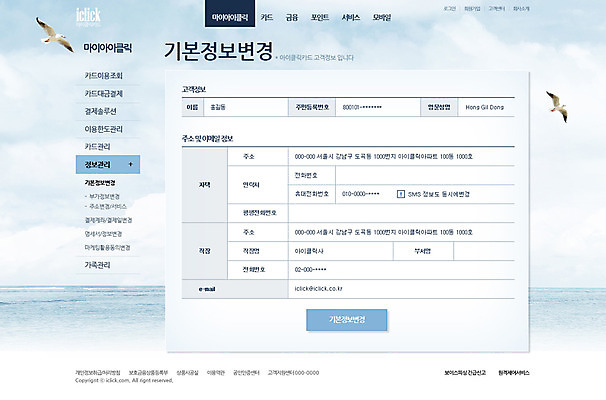Open 기본정보변경 submenu item
This screenshot has height=400, width=606.
100,183
